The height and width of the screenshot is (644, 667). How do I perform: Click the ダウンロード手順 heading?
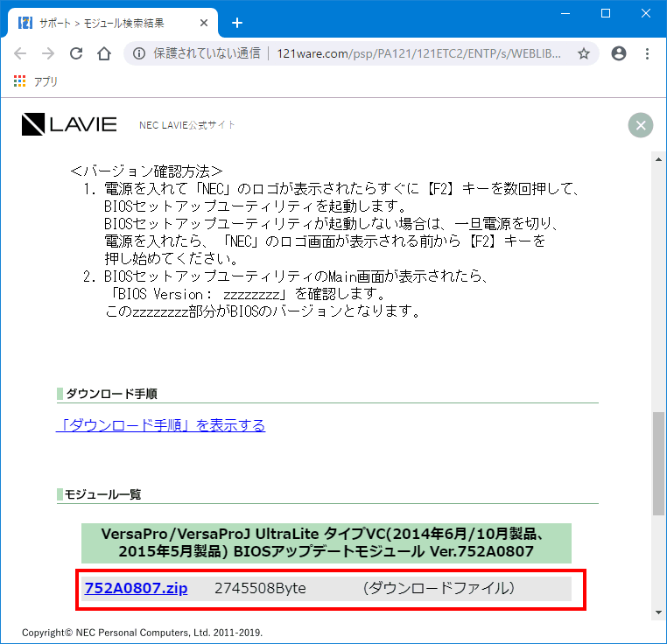tap(111, 394)
